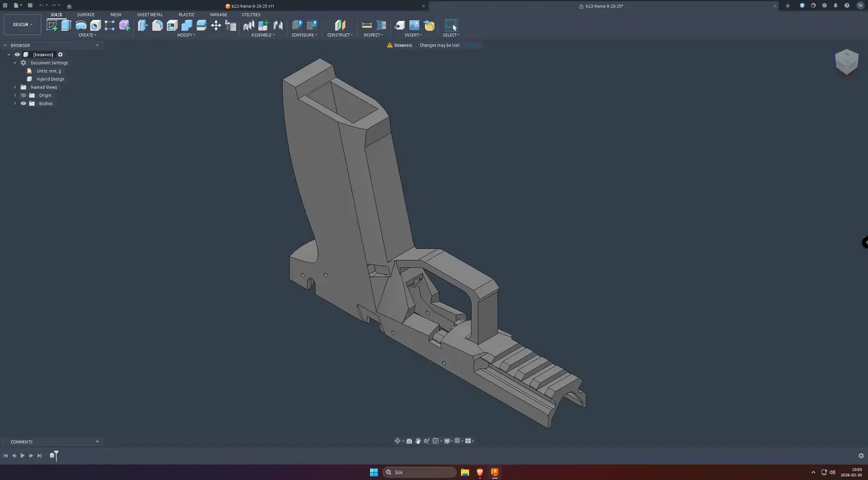Collapse the Document Settings node

pos(15,63)
